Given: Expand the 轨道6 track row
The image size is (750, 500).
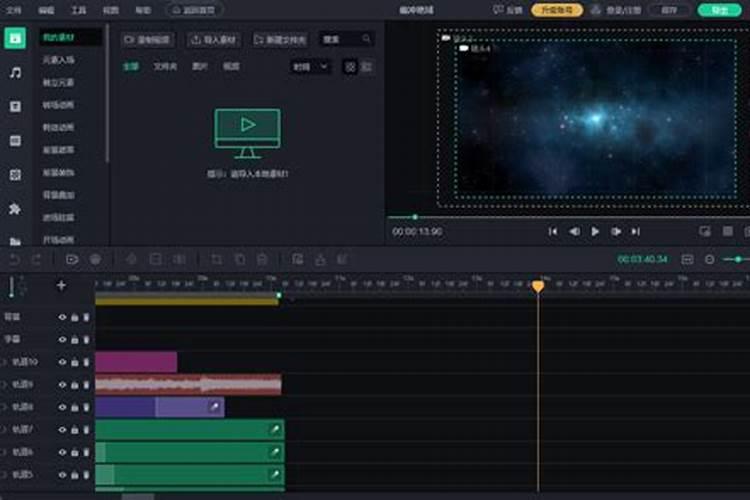Looking at the screenshot, I should click(4, 452).
